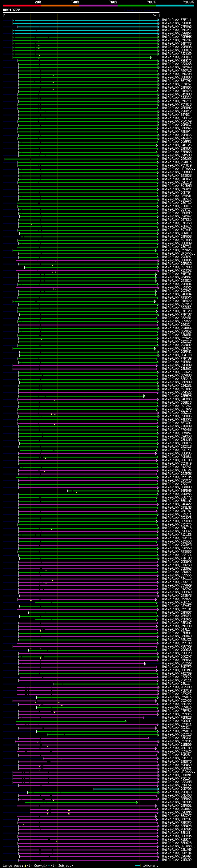The width and height of the screenshot is (197, 868).
Task: Click the UniRef100_C2LJH9 hit label
Action: 177,850
